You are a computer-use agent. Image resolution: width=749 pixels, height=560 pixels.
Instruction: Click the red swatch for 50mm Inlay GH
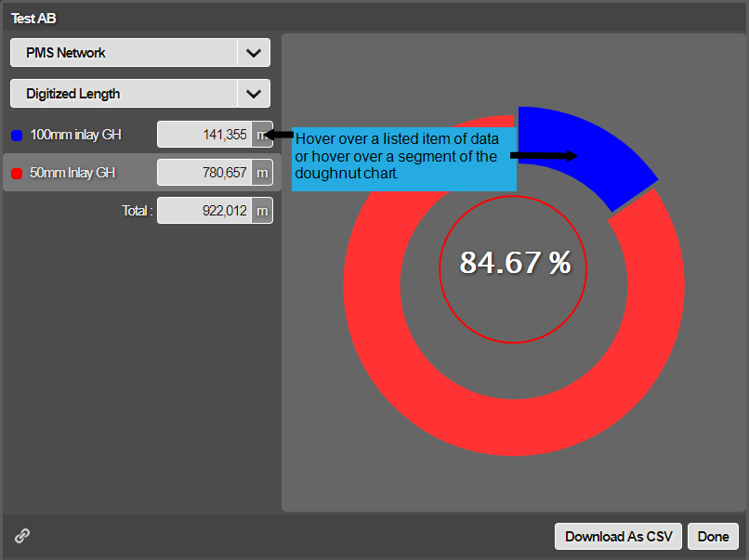(17, 173)
